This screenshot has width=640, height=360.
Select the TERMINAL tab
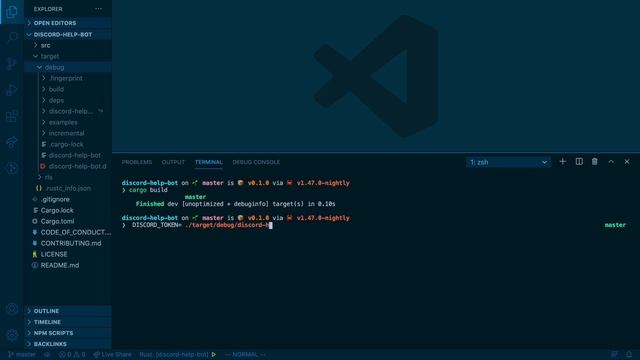pos(209,162)
